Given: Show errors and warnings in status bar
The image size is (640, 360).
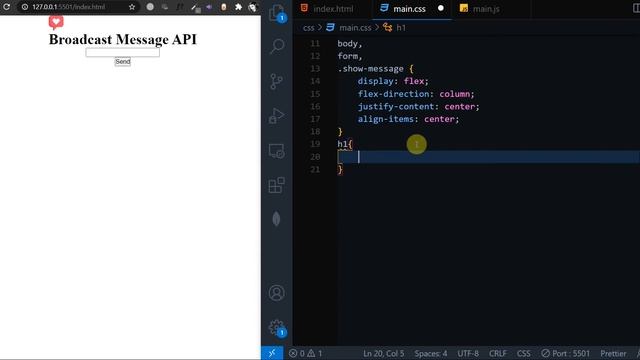Looking at the screenshot, I should [305, 353].
